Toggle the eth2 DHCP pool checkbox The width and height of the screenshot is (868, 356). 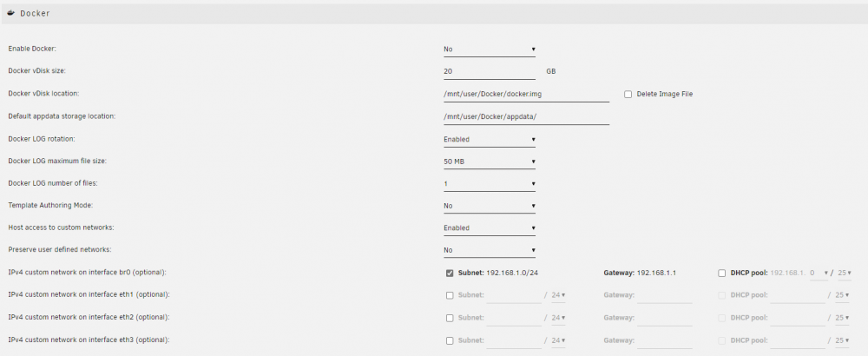(x=721, y=318)
